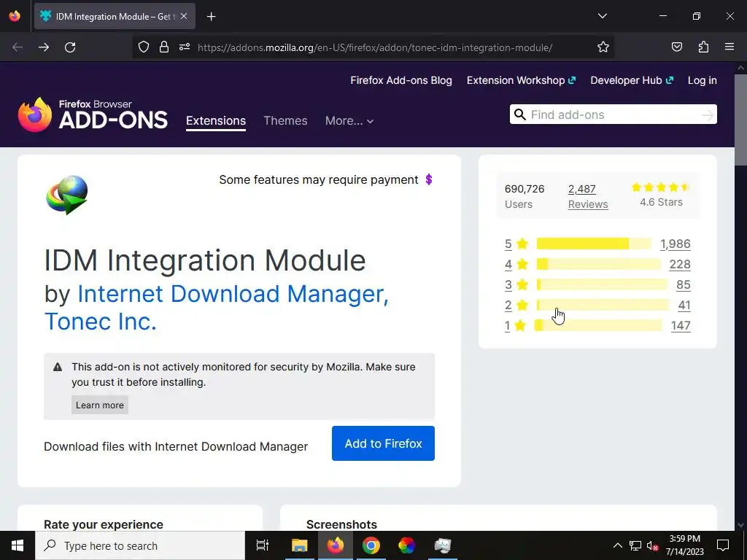
Task: Click the Firefox logo left of the tab
Action: pos(15,16)
